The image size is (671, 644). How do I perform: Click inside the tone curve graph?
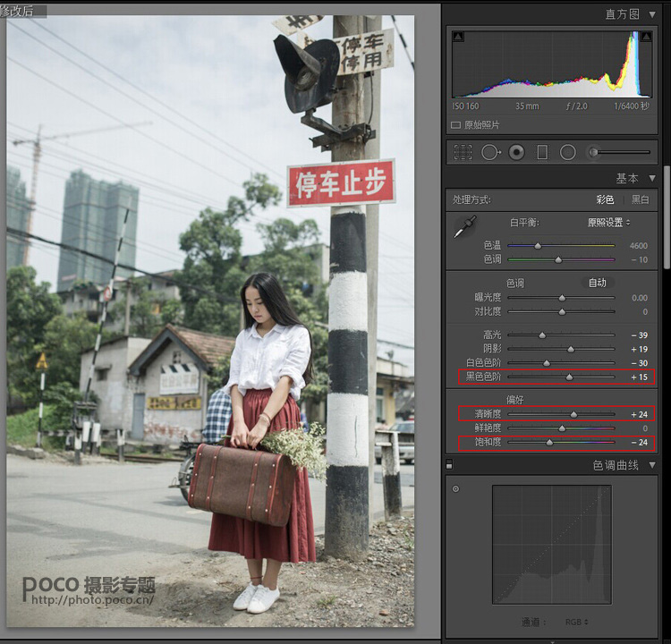[552, 545]
